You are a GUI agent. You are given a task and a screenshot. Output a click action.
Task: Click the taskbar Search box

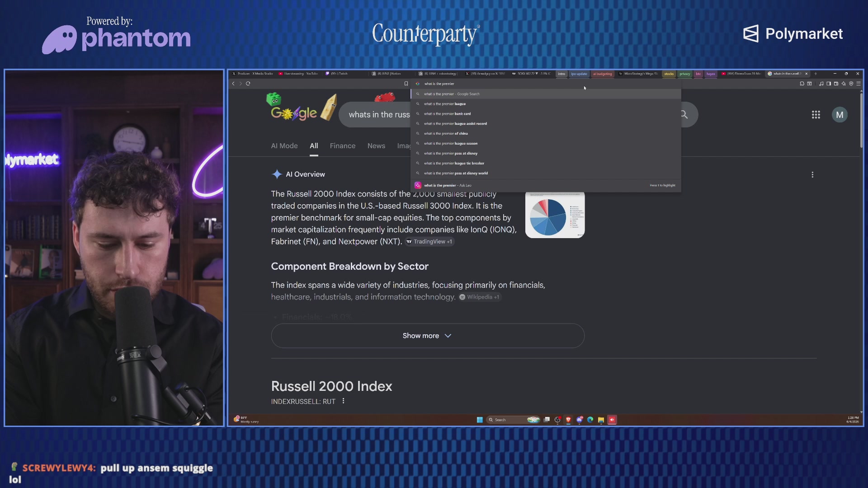513,420
